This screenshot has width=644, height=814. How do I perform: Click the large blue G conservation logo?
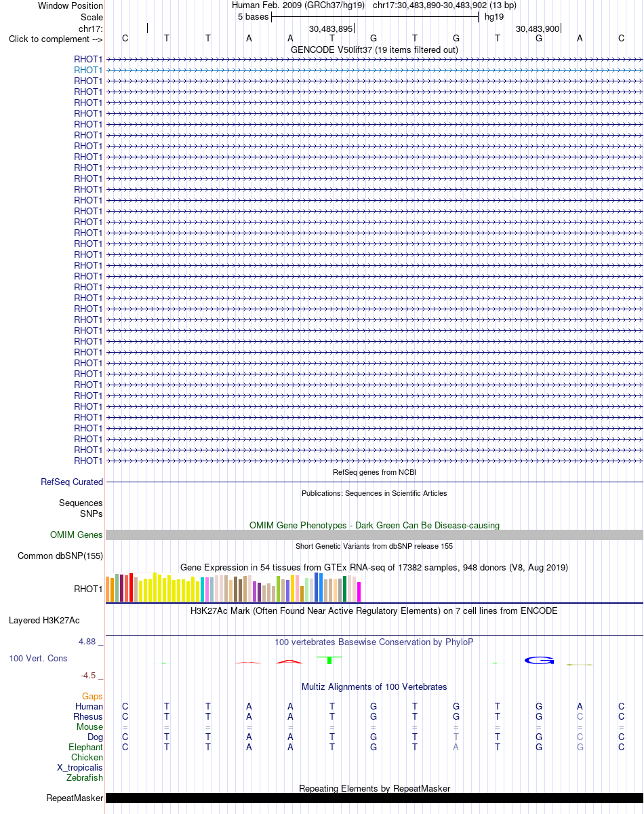(x=540, y=660)
